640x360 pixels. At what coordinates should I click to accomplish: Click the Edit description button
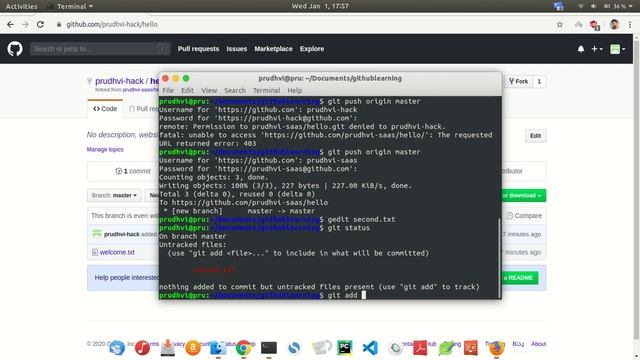[x=535, y=136]
